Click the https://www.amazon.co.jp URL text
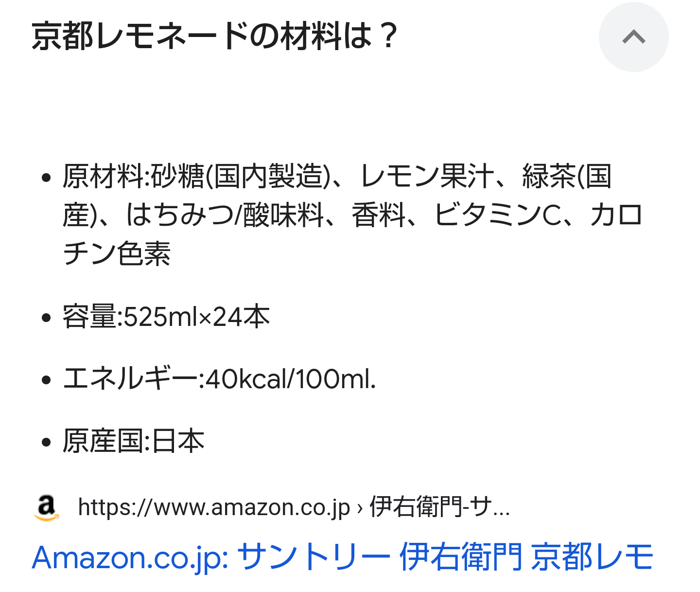The image size is (700, 592). coord(214,508)
